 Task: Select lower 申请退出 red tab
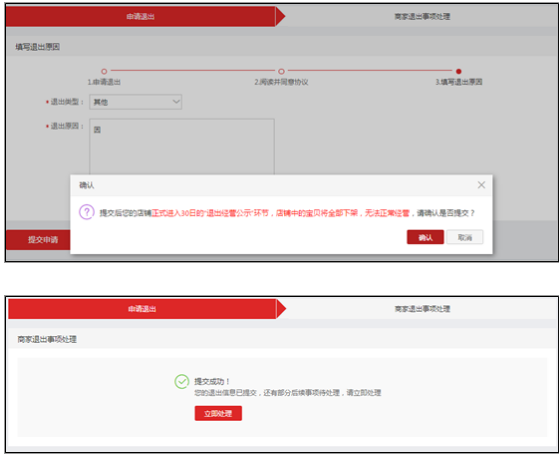click(142, 309)
